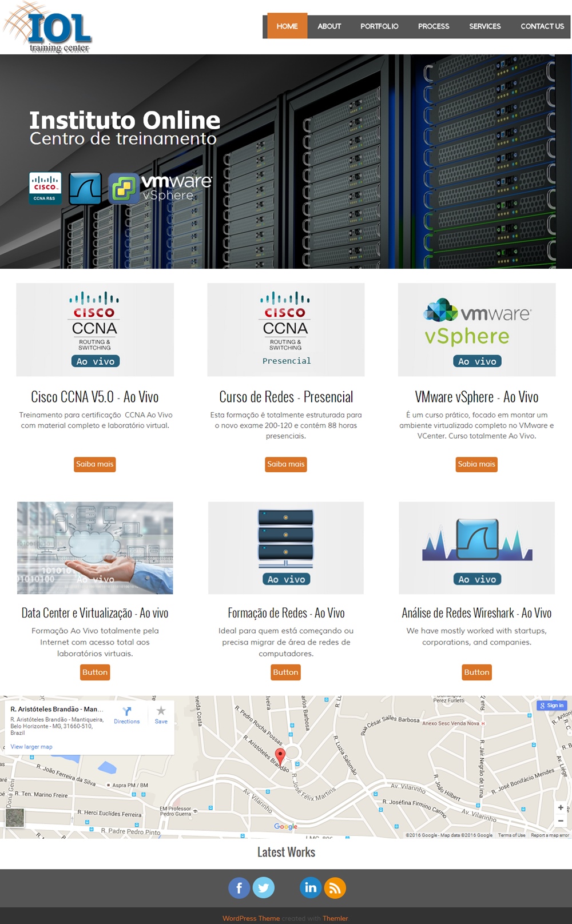Open the CONTACT US menu item
Image resolution: width=572 pixels, height=924 pixels.
pyautogui.click(x=542, y=26)
